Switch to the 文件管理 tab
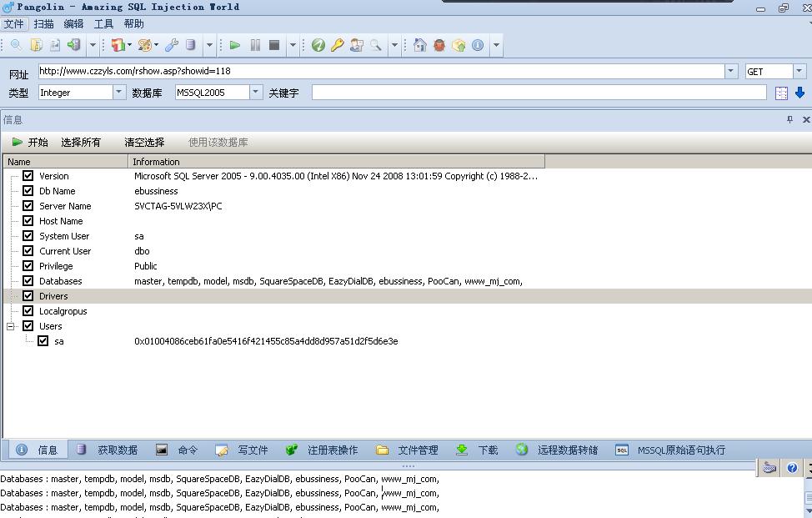Image resolution: width=812 pixels, height=518 pixels. pyautogui.click(x=408, y=450)
